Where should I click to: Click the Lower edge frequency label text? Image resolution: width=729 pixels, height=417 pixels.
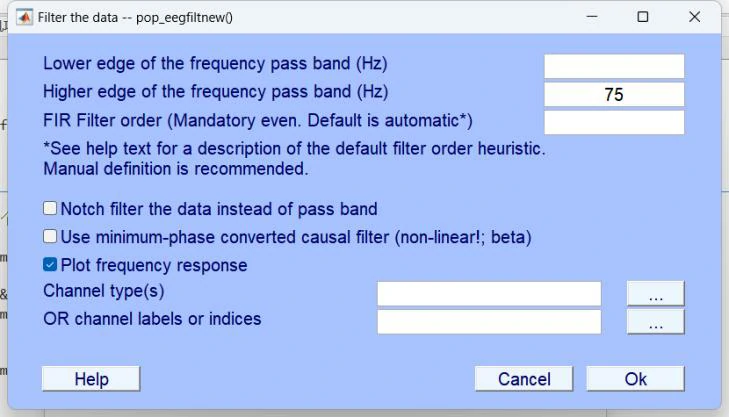pyautogui.click(x=215, y=64)
